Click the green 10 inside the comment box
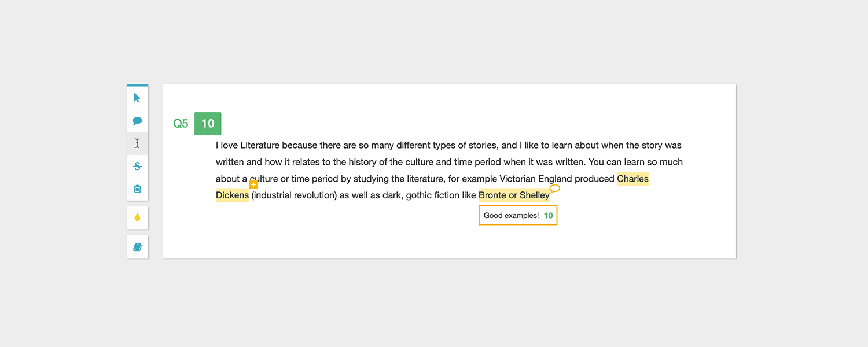 tap(548, 216)
